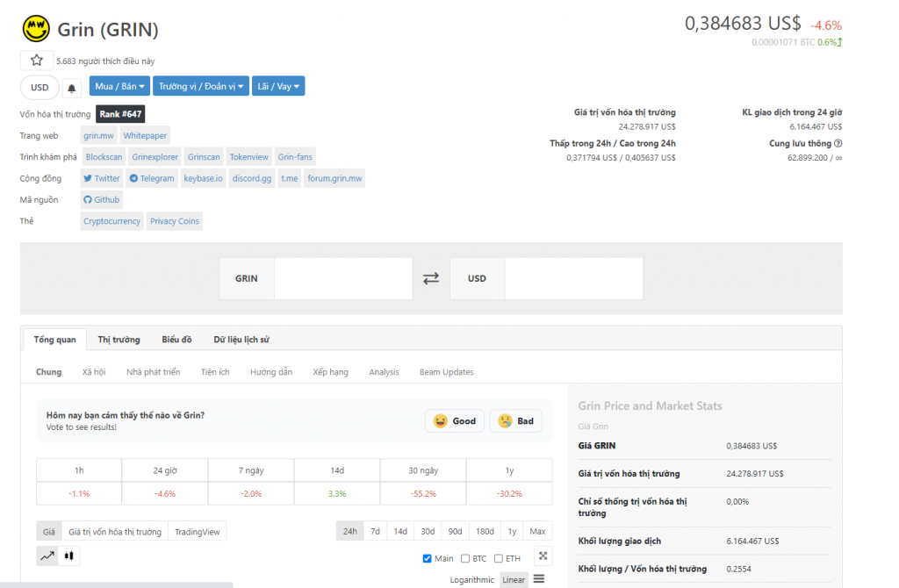Viewport: 899px width, 588px height.
Task: Favorite Grin with the star icon
Action: 37,61
